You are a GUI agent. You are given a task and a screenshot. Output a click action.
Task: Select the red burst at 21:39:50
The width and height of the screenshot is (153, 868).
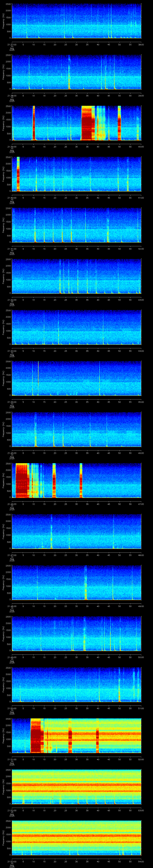point(119,123)
